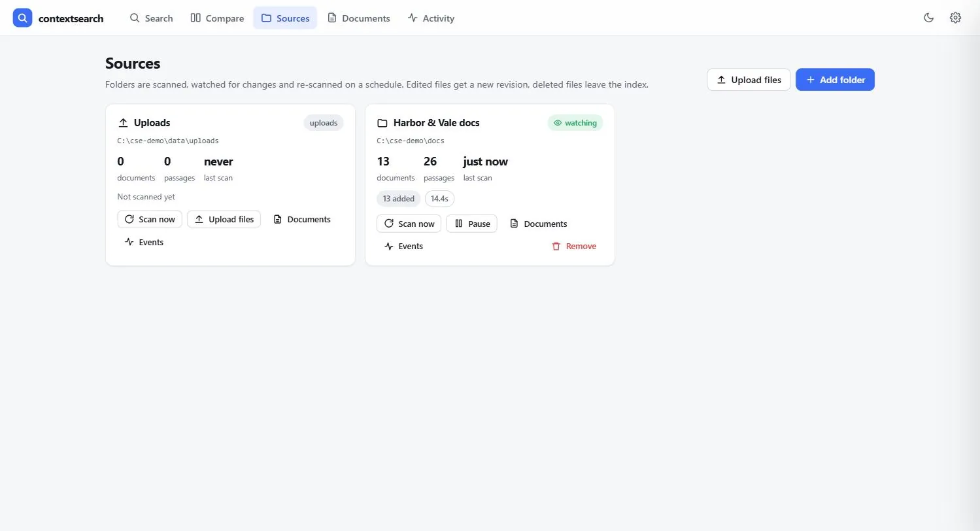Click the Not scanned yet text
980x531 pixels.
click(x=146, y=197)
